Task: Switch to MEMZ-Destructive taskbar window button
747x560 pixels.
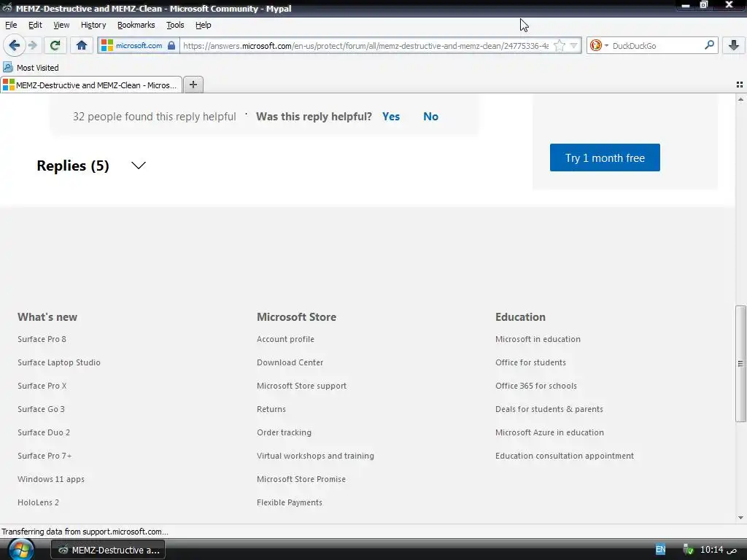Action: click(108, 550)
